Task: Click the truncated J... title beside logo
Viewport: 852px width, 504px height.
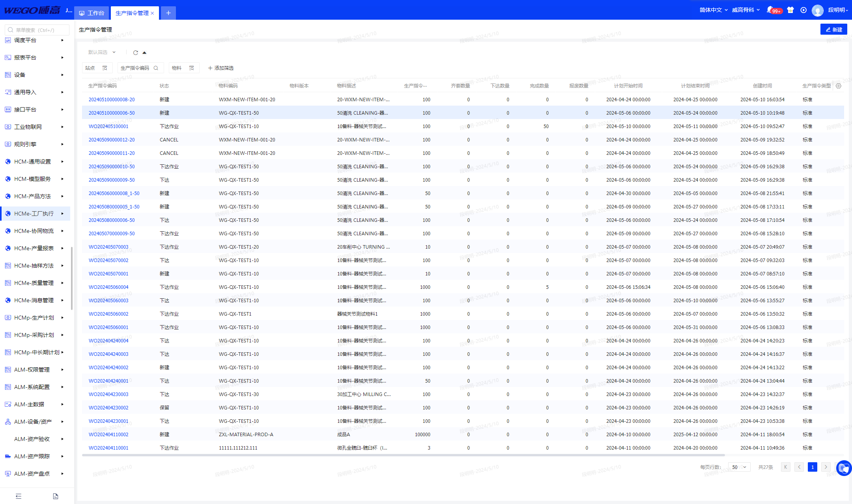Action: pos(69,10)
